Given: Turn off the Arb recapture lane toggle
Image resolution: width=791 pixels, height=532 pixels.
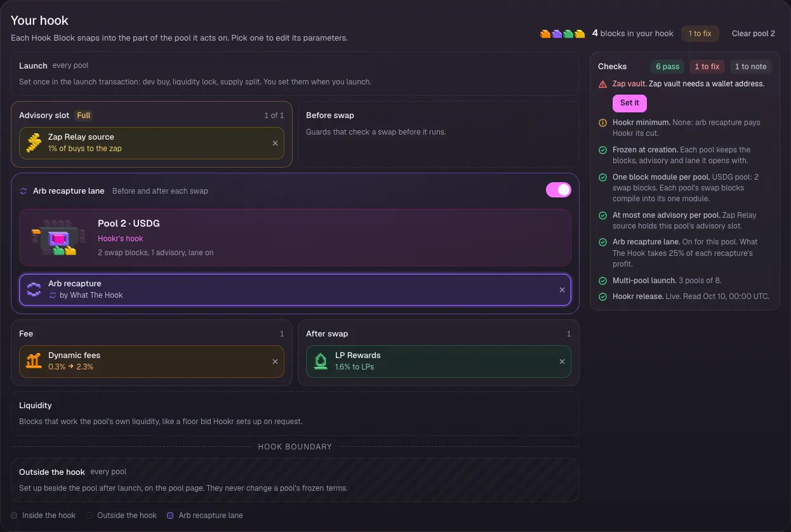Looking at the screenshot, I should tap(559, 190).
